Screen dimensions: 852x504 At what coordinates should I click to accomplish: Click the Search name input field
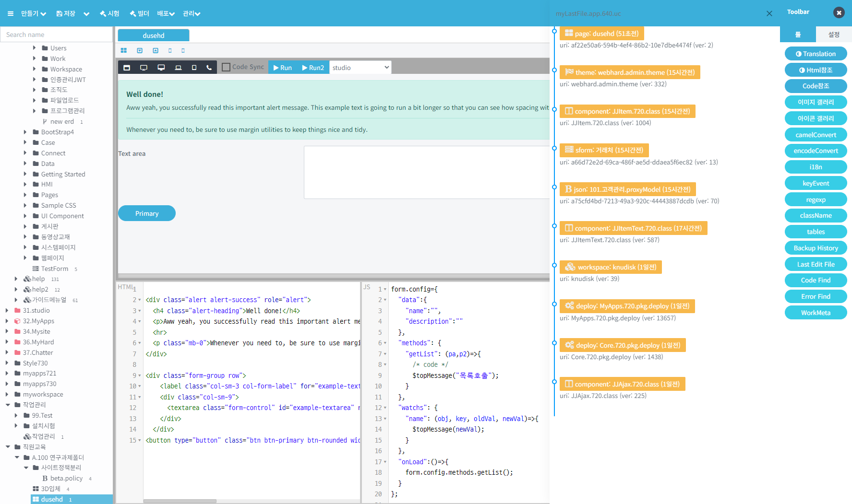point(56,35)
